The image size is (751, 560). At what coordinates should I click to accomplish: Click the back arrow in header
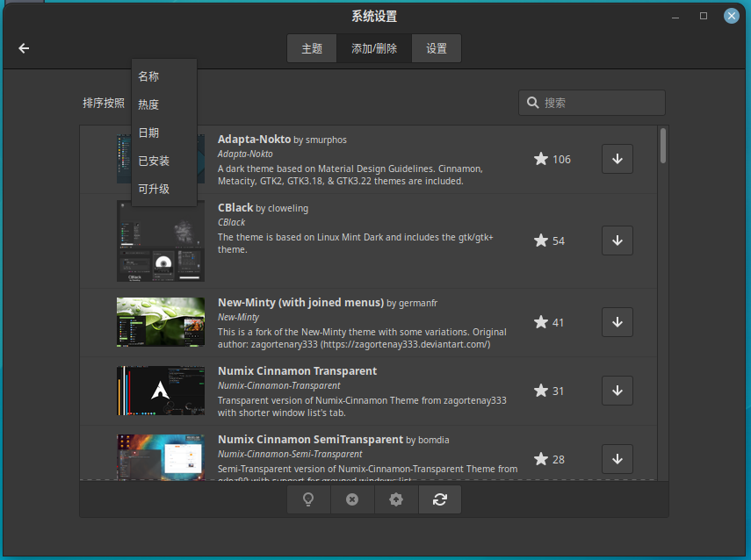coord(24,48)
